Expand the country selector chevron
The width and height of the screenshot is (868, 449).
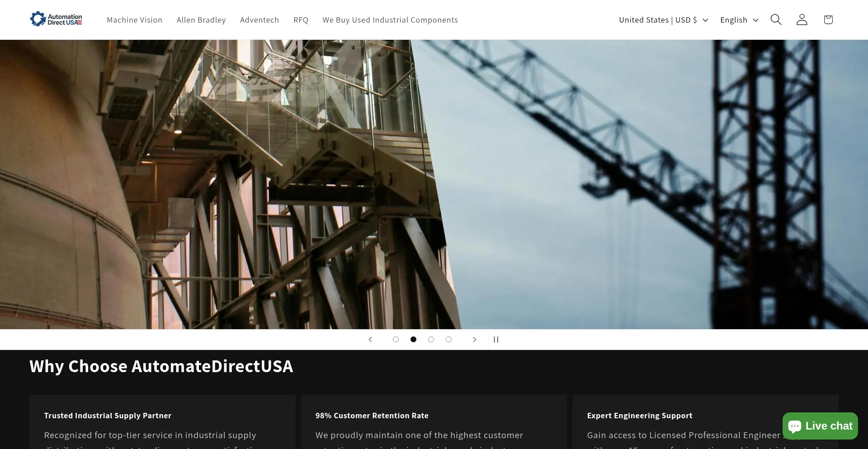pos(704,20)
